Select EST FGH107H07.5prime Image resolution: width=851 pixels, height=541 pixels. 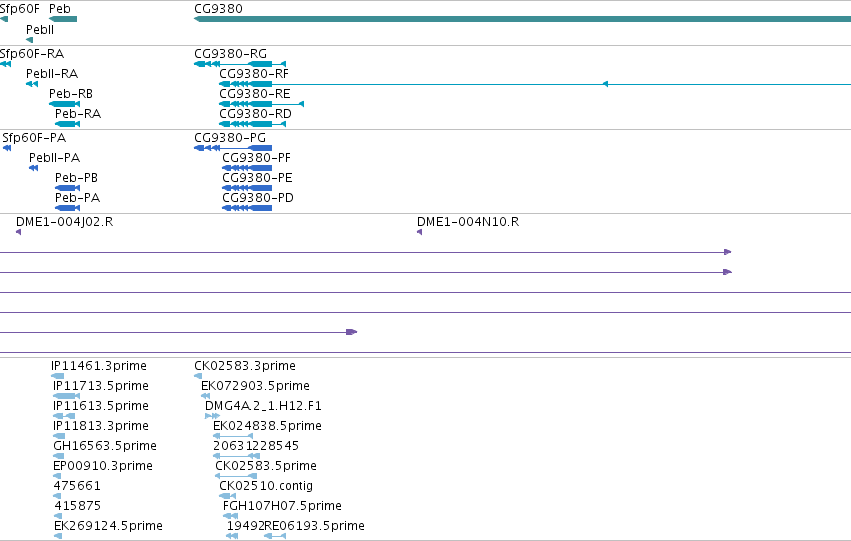point(282,506)
